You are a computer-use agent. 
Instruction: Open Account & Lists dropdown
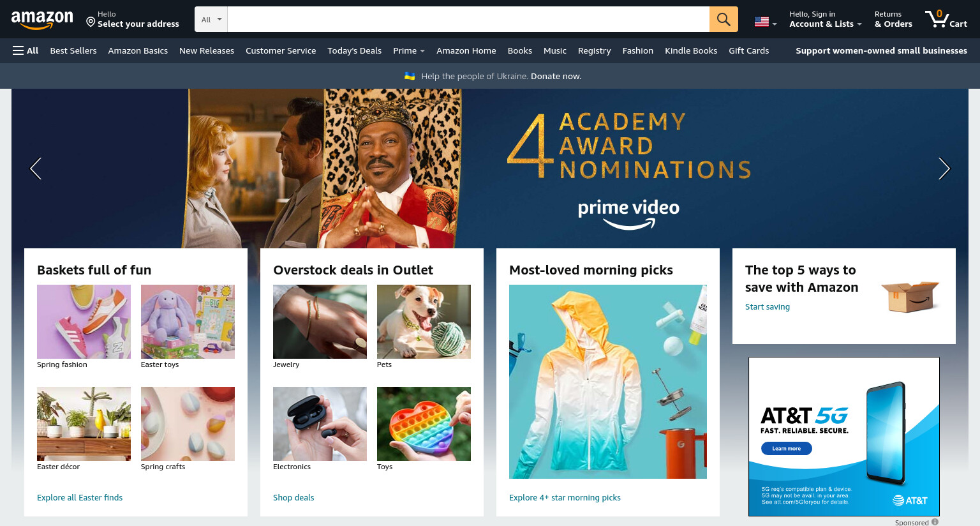click(826, 19)
